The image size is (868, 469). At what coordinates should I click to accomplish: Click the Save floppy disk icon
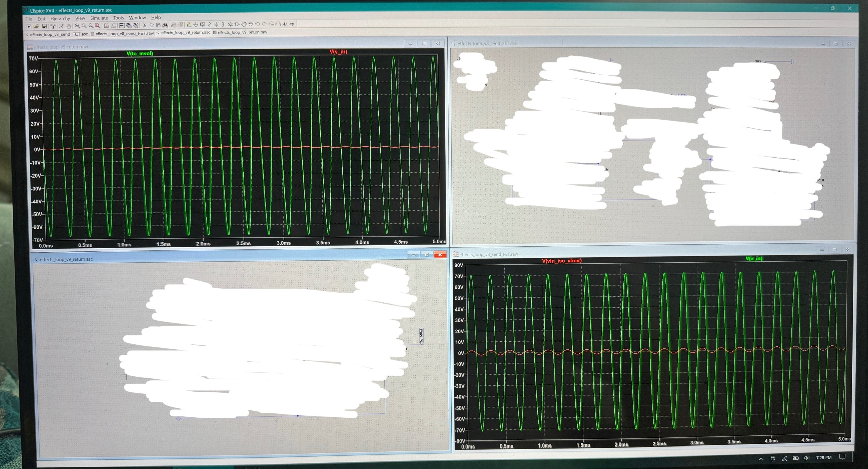tap(44, 26)
